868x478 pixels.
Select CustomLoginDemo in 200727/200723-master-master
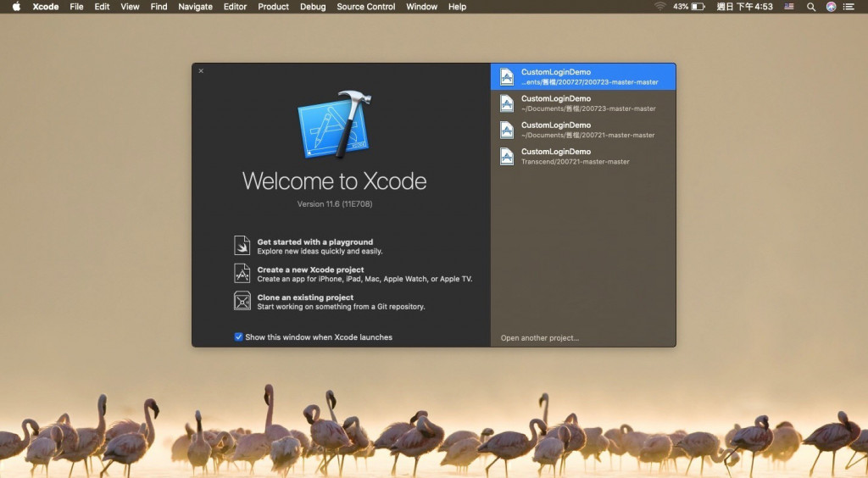pos(583,77)
